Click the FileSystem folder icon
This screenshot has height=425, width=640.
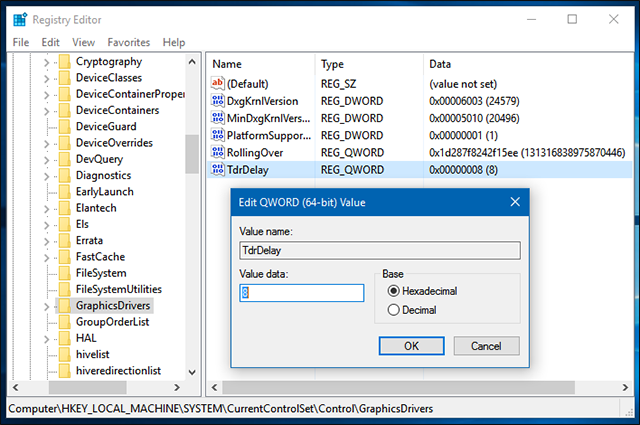tap(65, 273)
